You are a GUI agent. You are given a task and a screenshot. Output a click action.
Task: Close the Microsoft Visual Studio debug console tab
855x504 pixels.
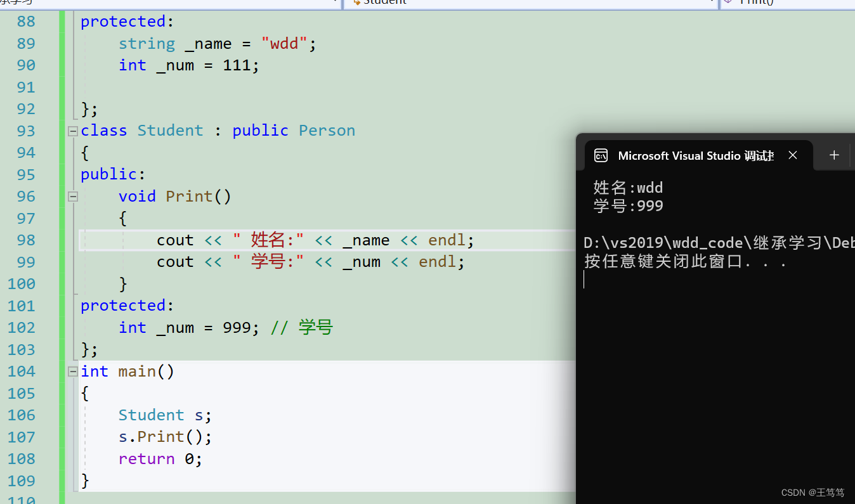[x=793, y=155]
